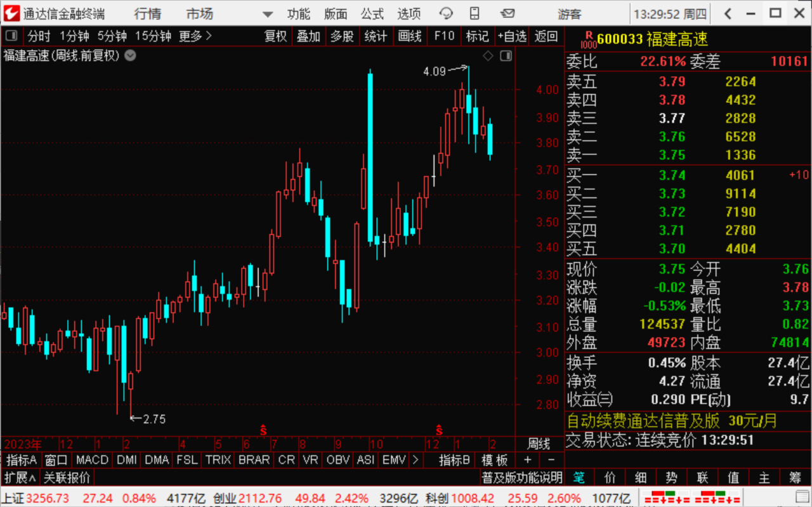The height and width of the screenshot is (507, 812).
Task: Click the back arrow in title bar
Action: pyautogui.click(x=728, y=13)
